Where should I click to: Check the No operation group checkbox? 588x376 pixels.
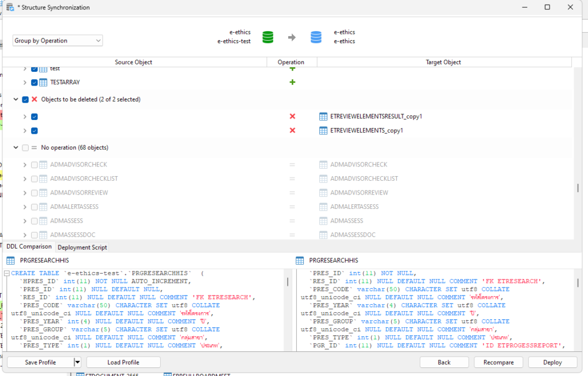pyautogui.click(x=25, y=148)
